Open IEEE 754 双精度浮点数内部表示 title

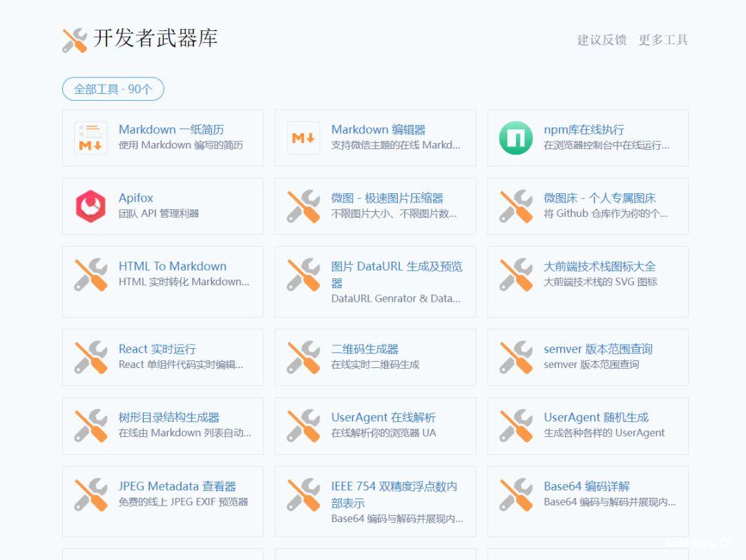pyautogui.click(x=394, y=495)
